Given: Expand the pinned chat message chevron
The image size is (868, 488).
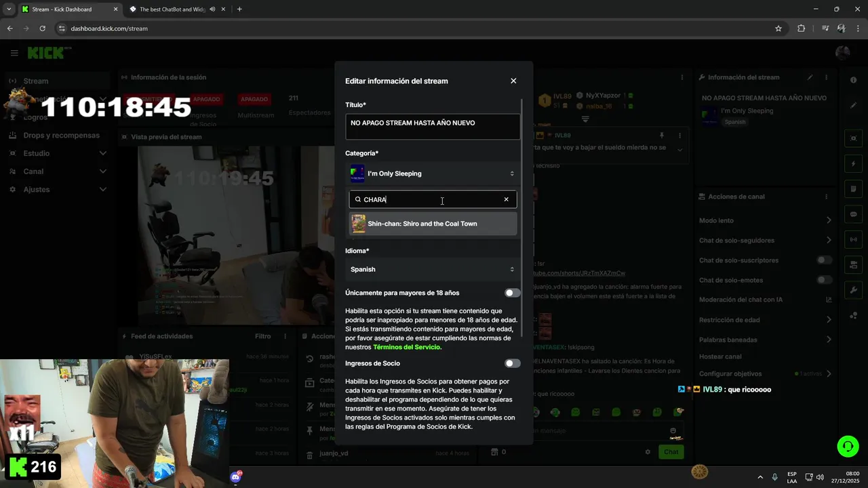Looking at the screenshot, I should (680, 150).
